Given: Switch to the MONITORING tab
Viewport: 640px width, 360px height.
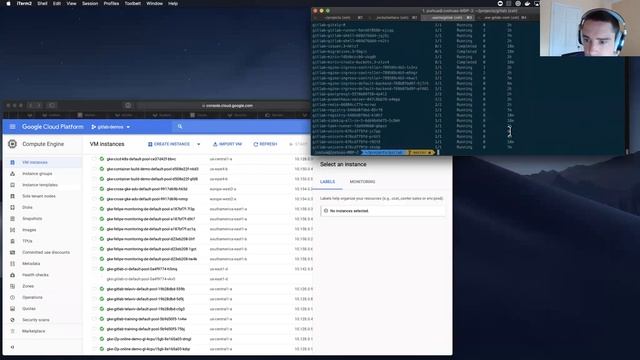Looking at the screenshot, I should pyautogui.click(x=362, y=182).
